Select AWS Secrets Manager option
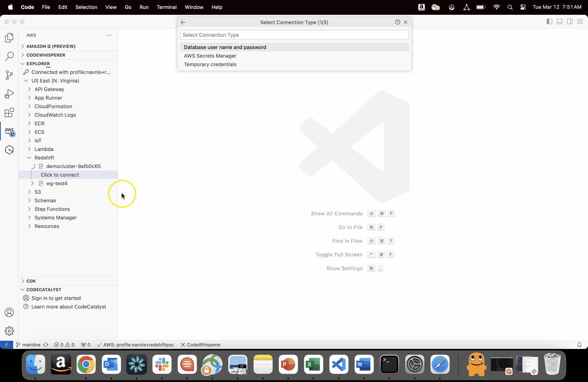 (294, 56)
